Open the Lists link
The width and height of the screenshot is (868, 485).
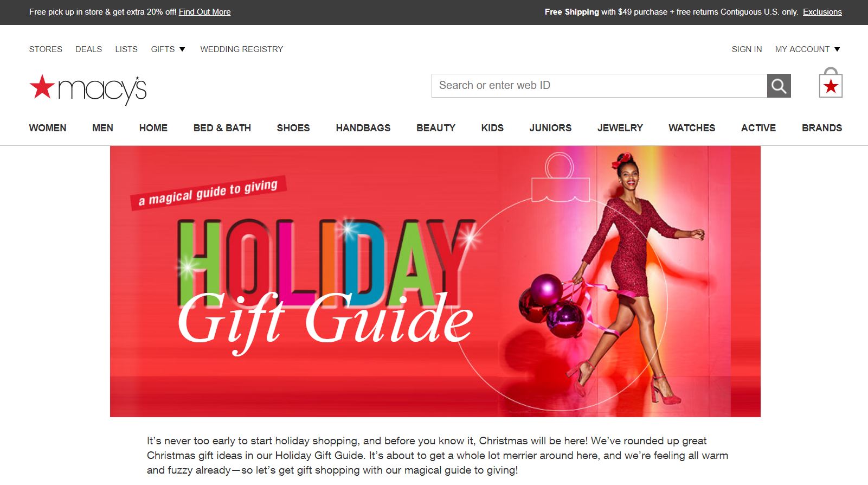[x=126, y=49]
